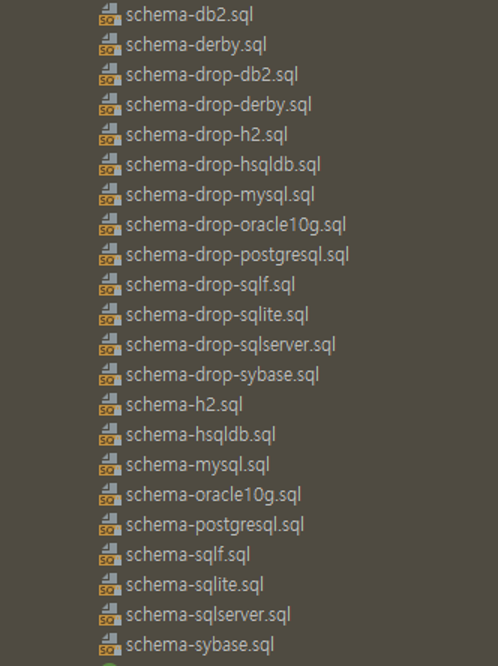
Task: Click the SQL icon beside schema-db2.sql
Action: (110, 15)
